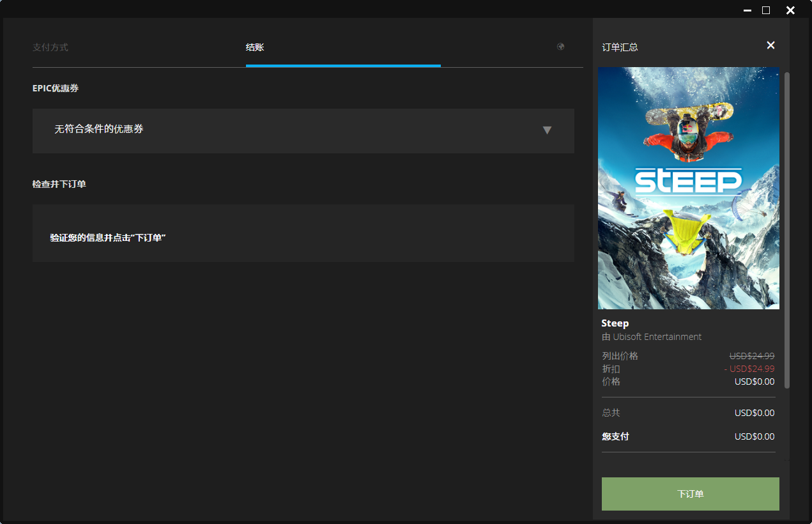Click the struck-through list price USD$24.99
This screenshot has width=812, height=524.
point(752,356)
